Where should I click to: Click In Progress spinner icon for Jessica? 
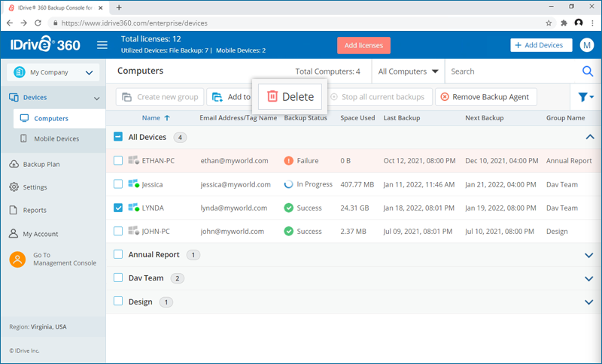[x=288, y=184]
